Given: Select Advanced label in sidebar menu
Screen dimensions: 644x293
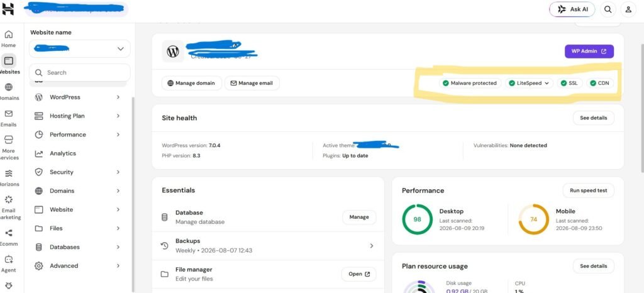Looking at the screenshot, I should coord(64,266).
